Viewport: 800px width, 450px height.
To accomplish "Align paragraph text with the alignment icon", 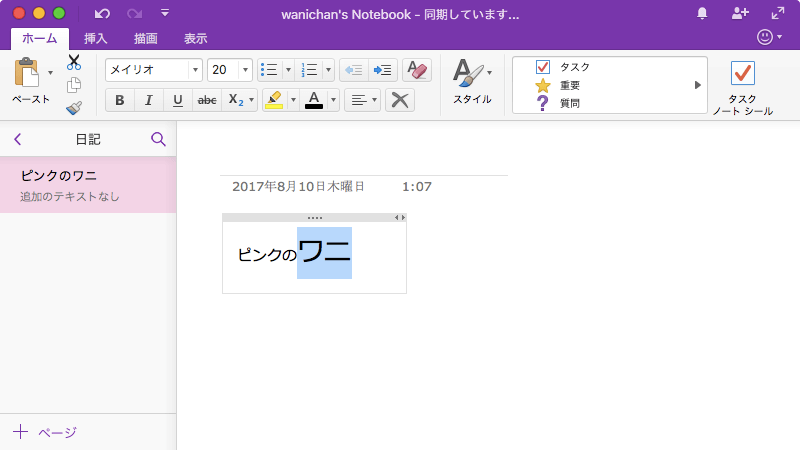I will coord(359,100).
